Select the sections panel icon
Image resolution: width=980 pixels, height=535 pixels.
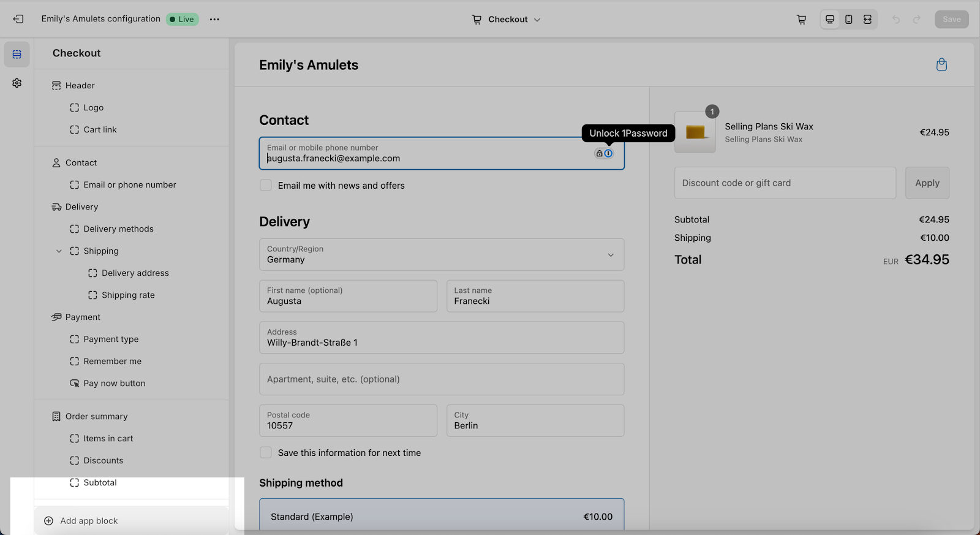[x=17, y=55]
